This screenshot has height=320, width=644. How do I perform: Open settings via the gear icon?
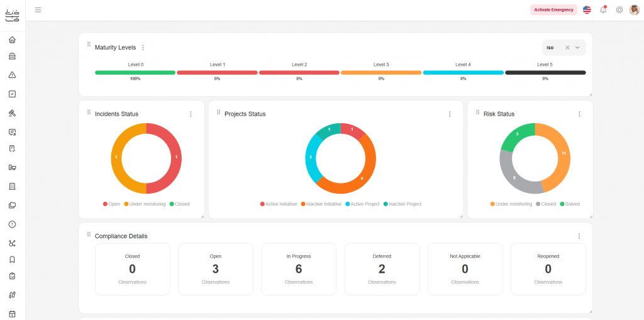pos(619,10)
